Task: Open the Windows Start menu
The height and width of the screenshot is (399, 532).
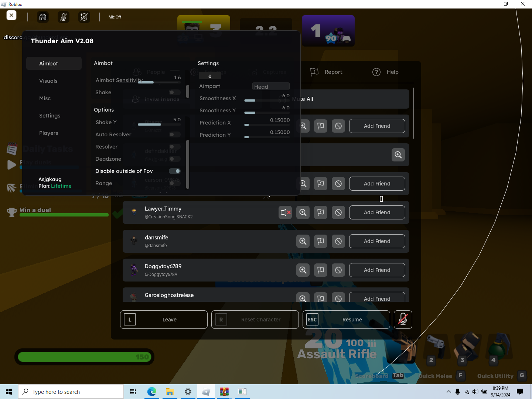Action: 9,392
